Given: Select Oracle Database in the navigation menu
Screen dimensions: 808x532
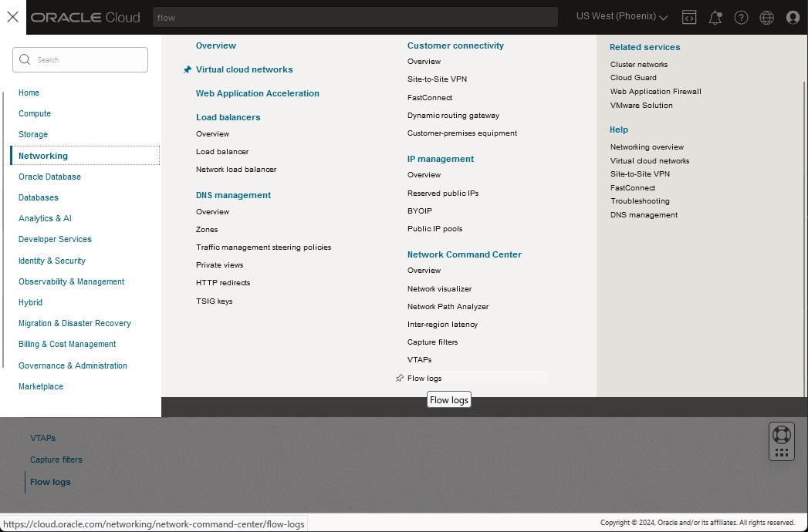Looking at the screenshot, I should [49, 177].
